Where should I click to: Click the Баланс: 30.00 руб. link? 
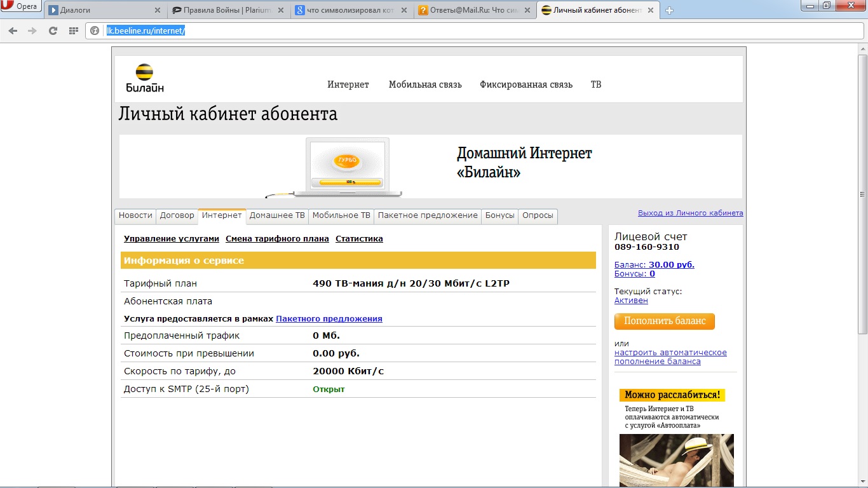654,265
